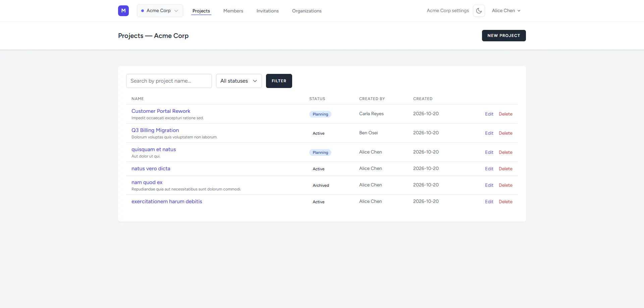
Task: Delete the natus vero dicta project
Action: click(x=505, y=169)
